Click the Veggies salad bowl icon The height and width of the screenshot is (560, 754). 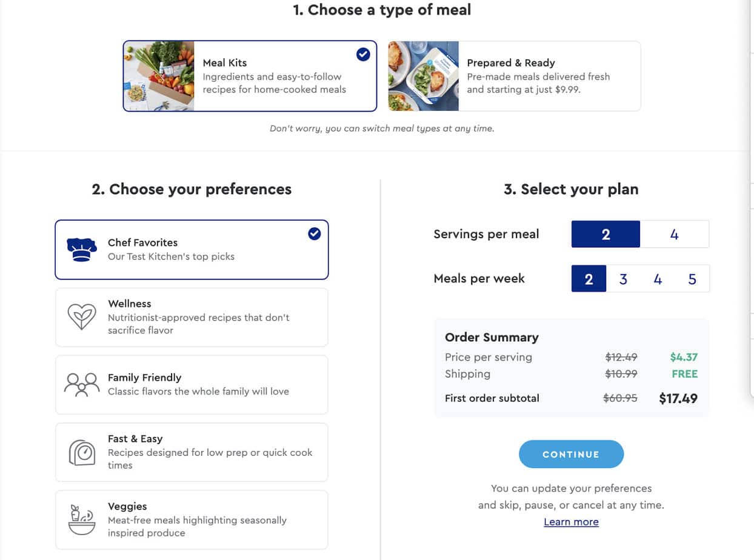click(82, 519)
